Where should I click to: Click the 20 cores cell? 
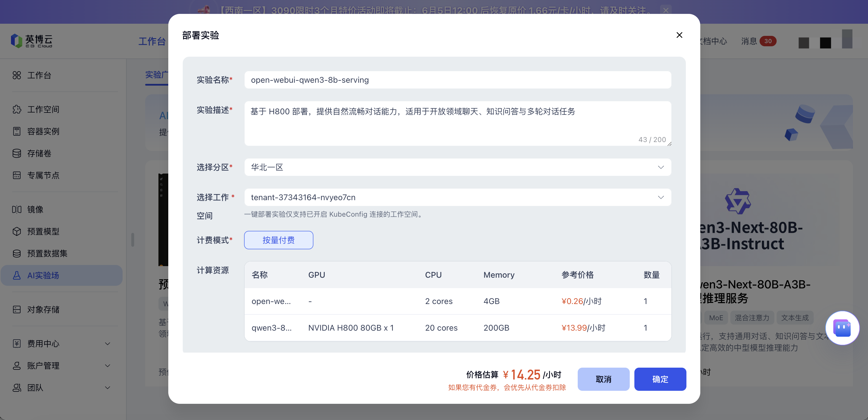point(441,328)
